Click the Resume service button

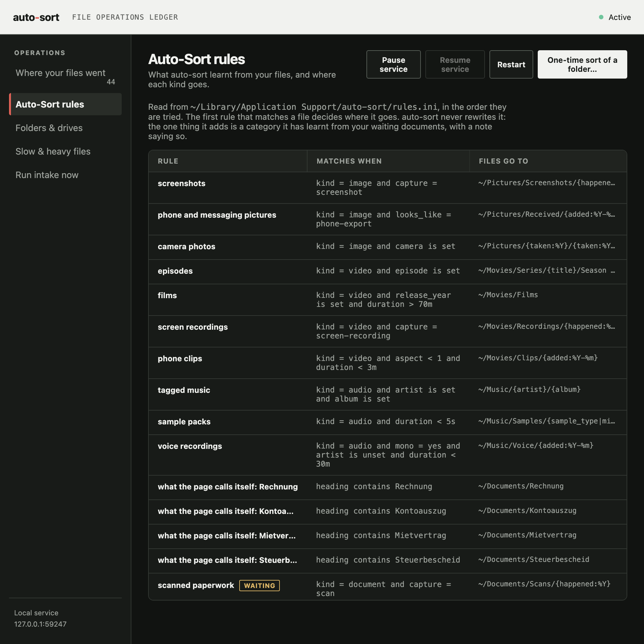tap(455, 64)
